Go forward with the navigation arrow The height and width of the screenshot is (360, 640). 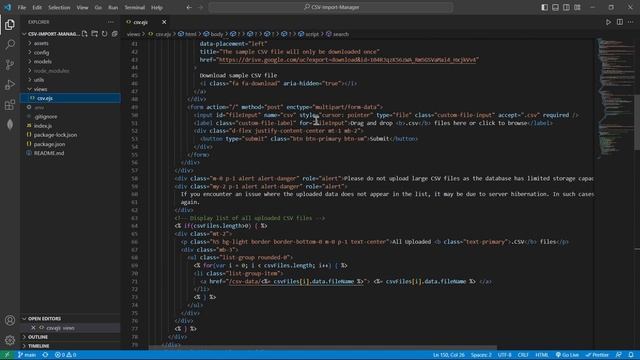click(x=200, y=7)
